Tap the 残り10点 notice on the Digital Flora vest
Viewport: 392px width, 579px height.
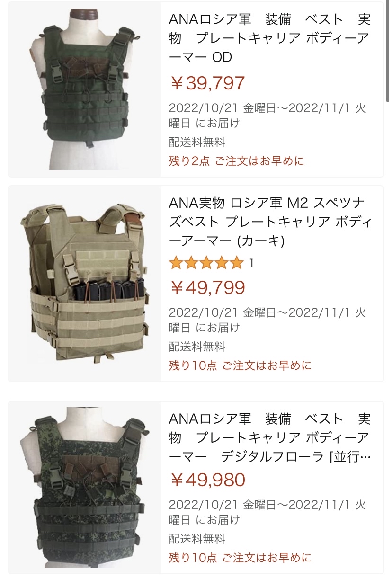[x=240, y=558]
